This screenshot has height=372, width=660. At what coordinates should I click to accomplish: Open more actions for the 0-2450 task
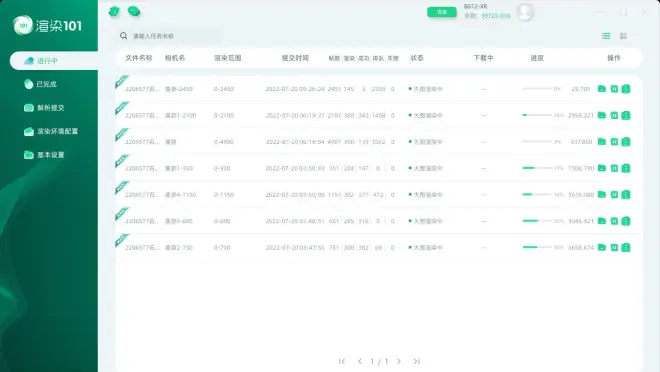pos(626,89)
